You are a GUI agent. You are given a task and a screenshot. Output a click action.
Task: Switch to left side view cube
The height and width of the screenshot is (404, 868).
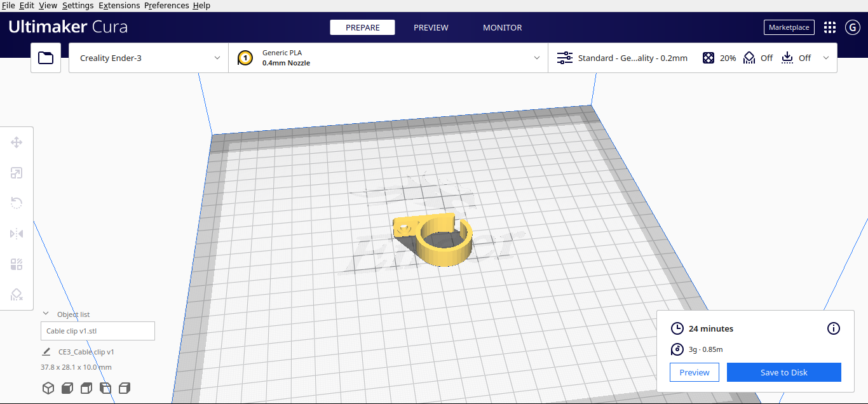[105, 388]
